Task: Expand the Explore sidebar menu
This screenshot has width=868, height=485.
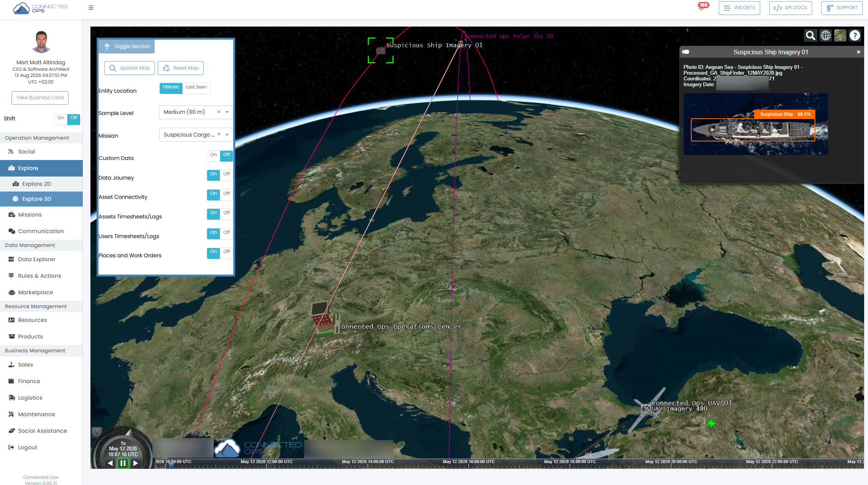Action: (x=41, y=168)
